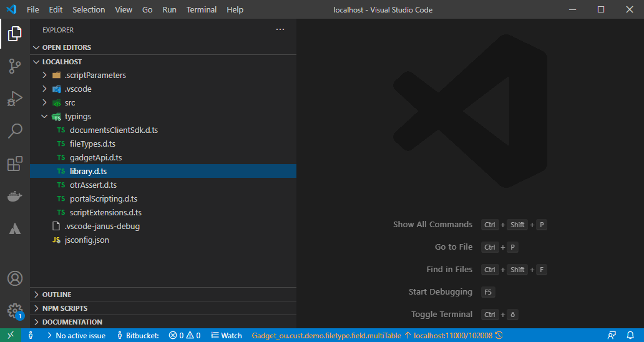Click the Watch button in status bar
Image resolution: width=644 pixels, height=342 pixels.
[227, 335]
